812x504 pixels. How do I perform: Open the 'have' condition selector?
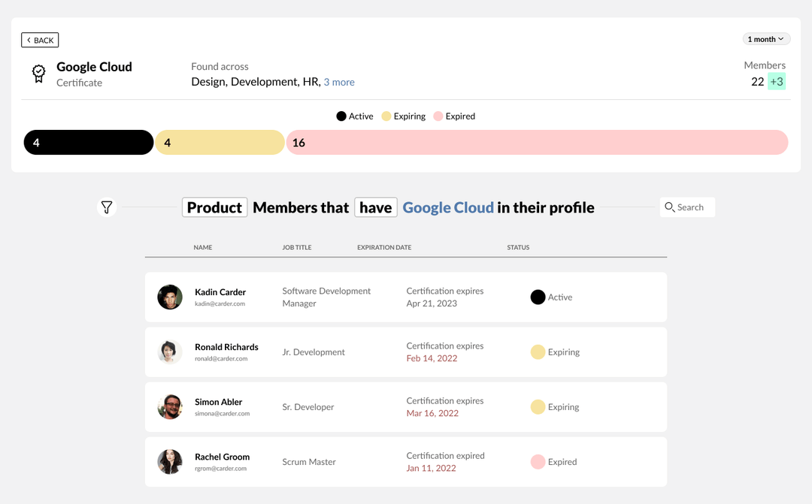(375, 207)
